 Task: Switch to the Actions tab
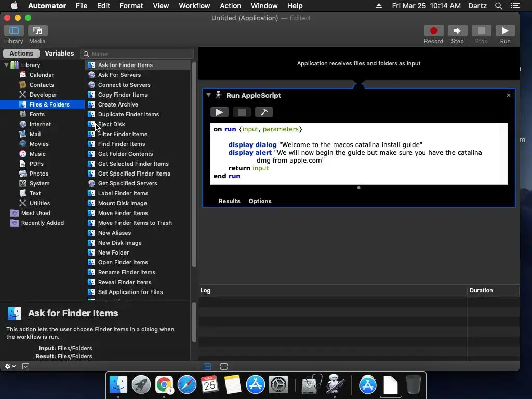21,54
